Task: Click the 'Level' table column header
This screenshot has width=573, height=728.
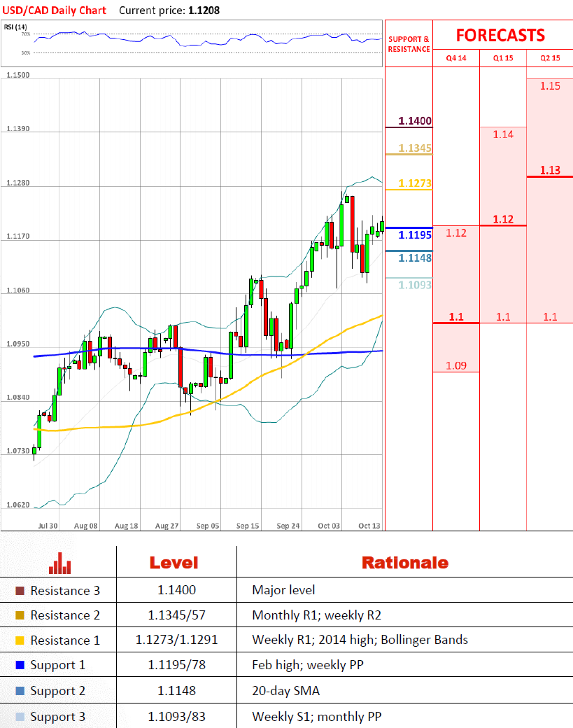Action: coord(174,563)
